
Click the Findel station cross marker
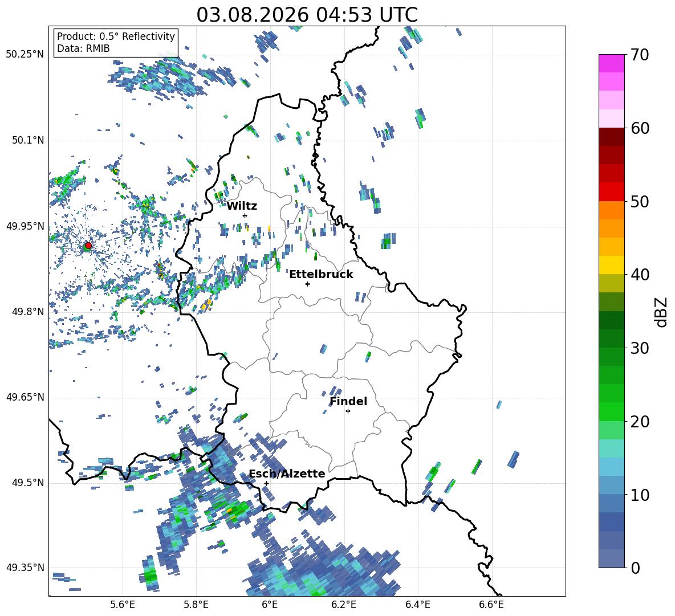tap(348, 411)
